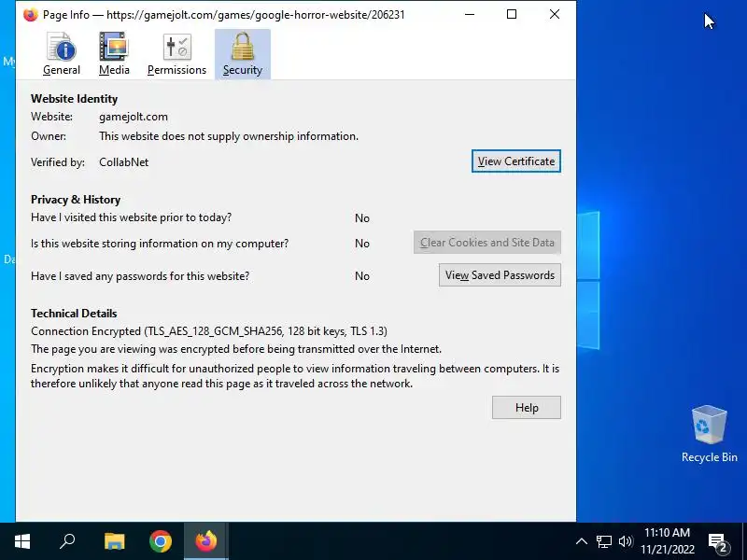
Task: Click the Show Desktop strip at taskbar end
Action: coord(744,541)
